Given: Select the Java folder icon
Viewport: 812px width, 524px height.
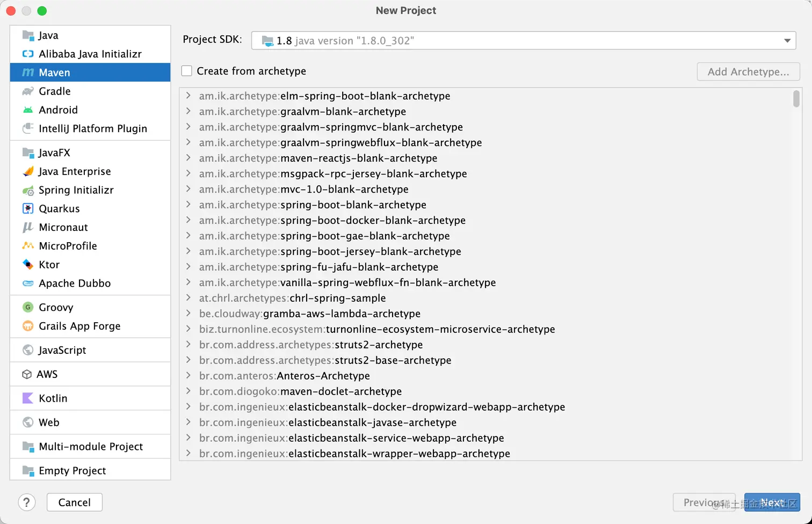Looking at the screenshot, I should pyautogui.click(x=28, y=35).
